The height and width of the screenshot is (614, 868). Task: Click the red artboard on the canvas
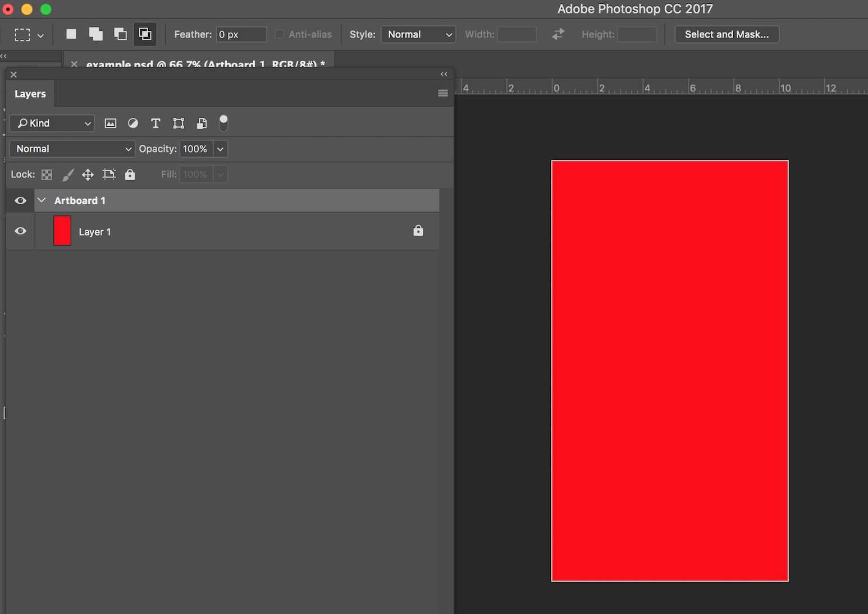coord(670,371)
